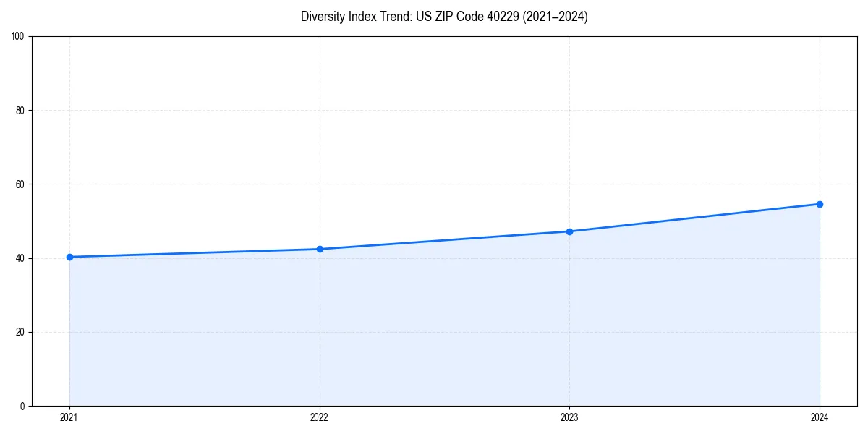The height and width of the screenshot is (434, 868).
Task: Select the 2021 data point marker
Action: [69, 256]
